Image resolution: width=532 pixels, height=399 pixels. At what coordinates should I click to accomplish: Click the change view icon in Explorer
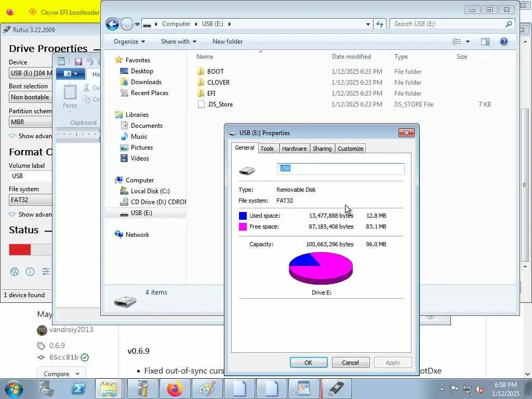[x=457, y=42]
